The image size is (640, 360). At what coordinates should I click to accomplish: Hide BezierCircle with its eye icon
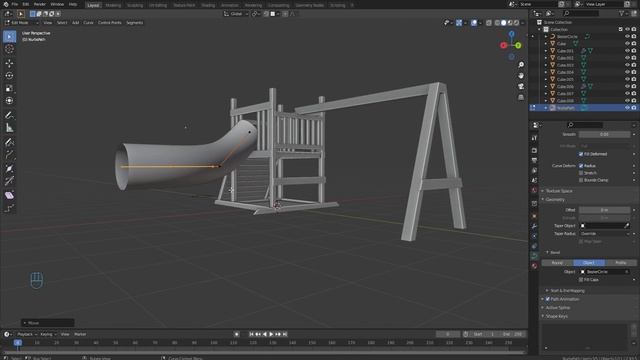(627, 36)
